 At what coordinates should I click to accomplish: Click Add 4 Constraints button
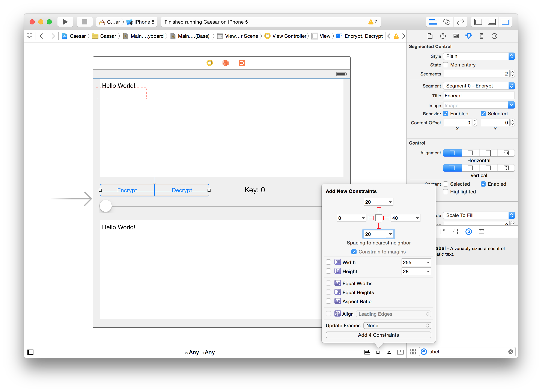pos(379,335)
